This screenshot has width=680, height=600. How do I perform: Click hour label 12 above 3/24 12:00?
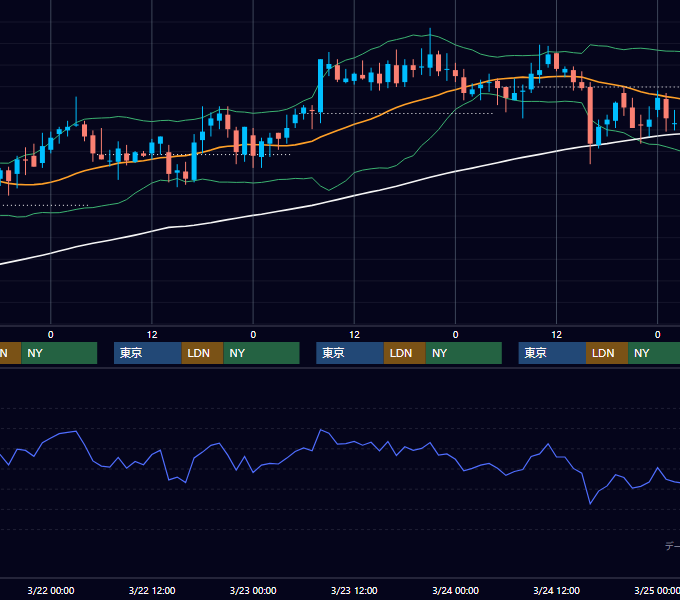point(556,335)
